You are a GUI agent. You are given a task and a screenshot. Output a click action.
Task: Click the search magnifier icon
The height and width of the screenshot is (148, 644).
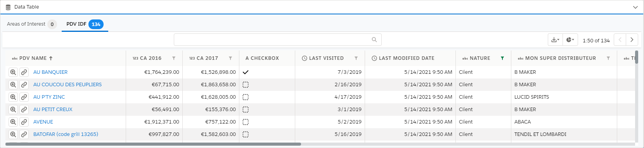point(374,40)
